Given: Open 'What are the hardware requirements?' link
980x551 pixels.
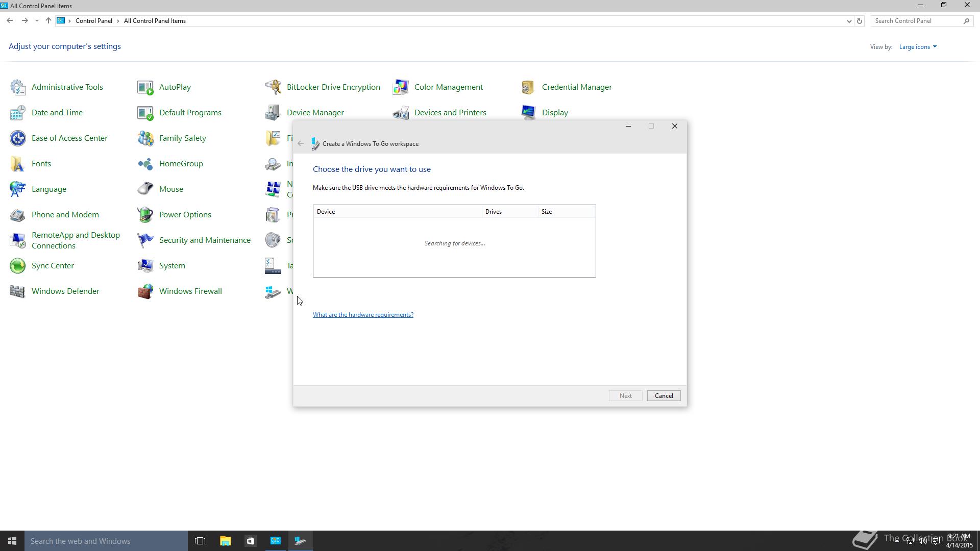Looking at the screenshot, I should pyautogui.click(x=363, y=315).
